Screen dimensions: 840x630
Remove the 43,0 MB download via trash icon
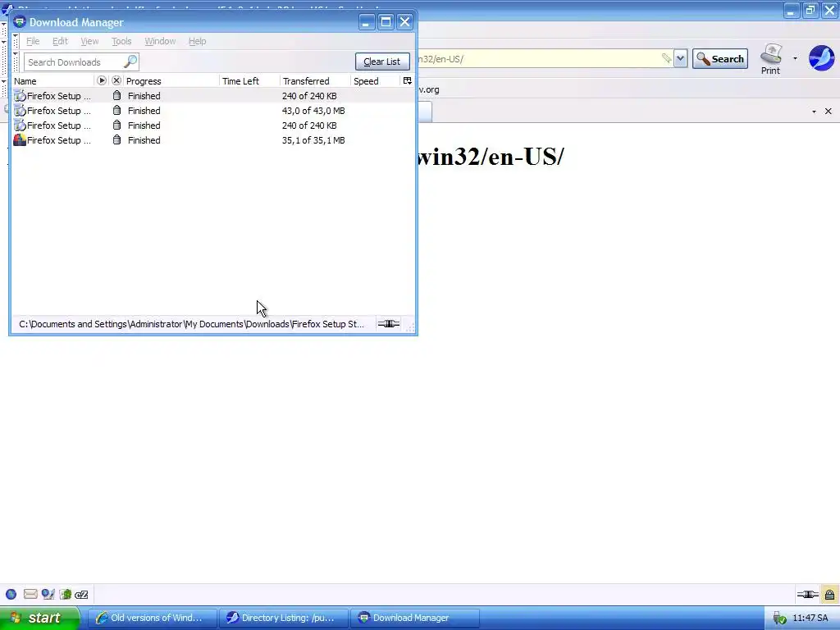pos(116,111)
